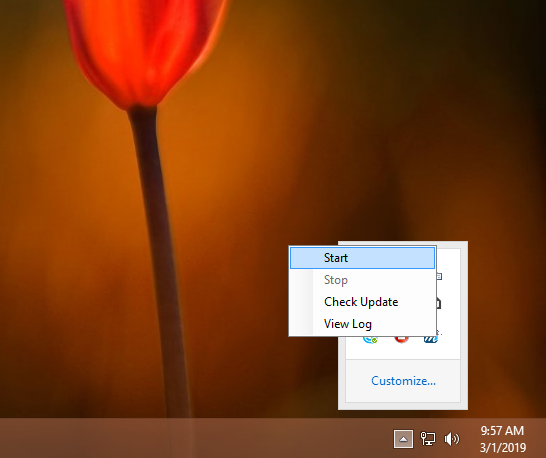
Task: Click the volume speaker icon
Action: (452, 439)
